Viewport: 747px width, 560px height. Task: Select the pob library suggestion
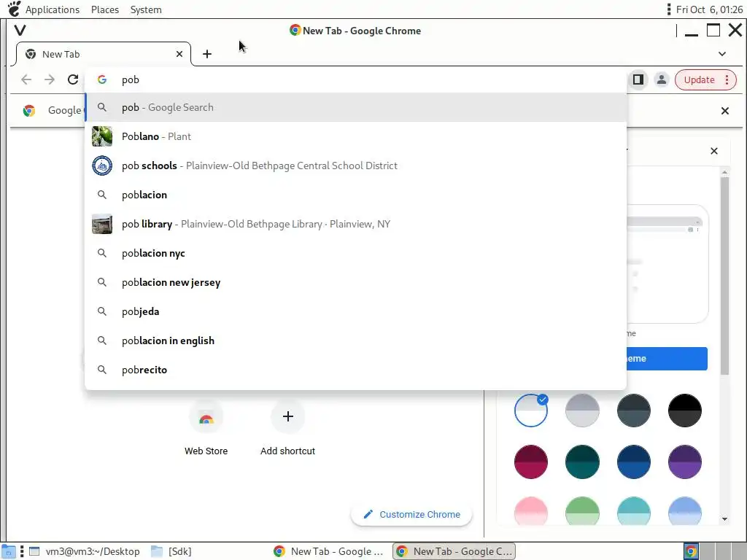355,224
